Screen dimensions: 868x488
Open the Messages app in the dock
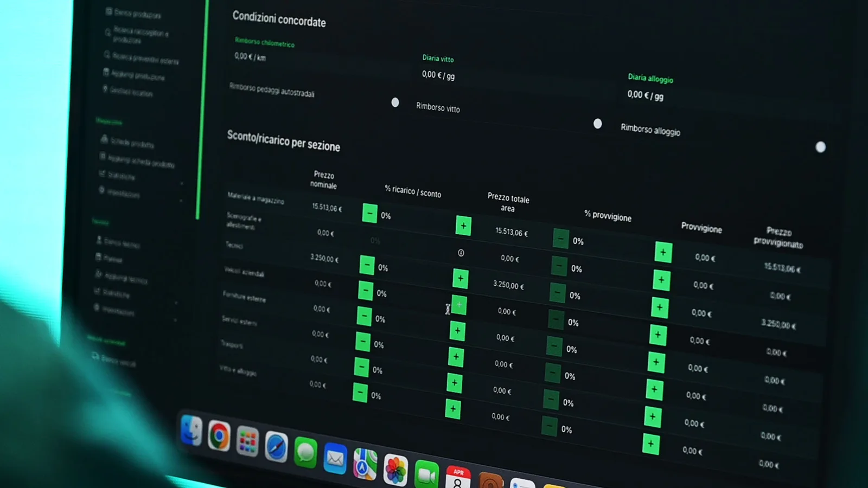coord(305,452)
